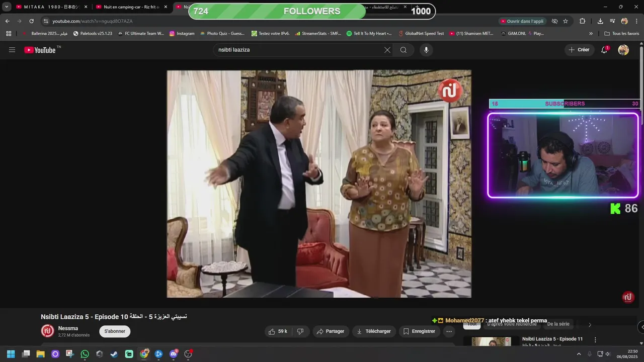Select the De la série filter chip

click(x=558, y=324)
